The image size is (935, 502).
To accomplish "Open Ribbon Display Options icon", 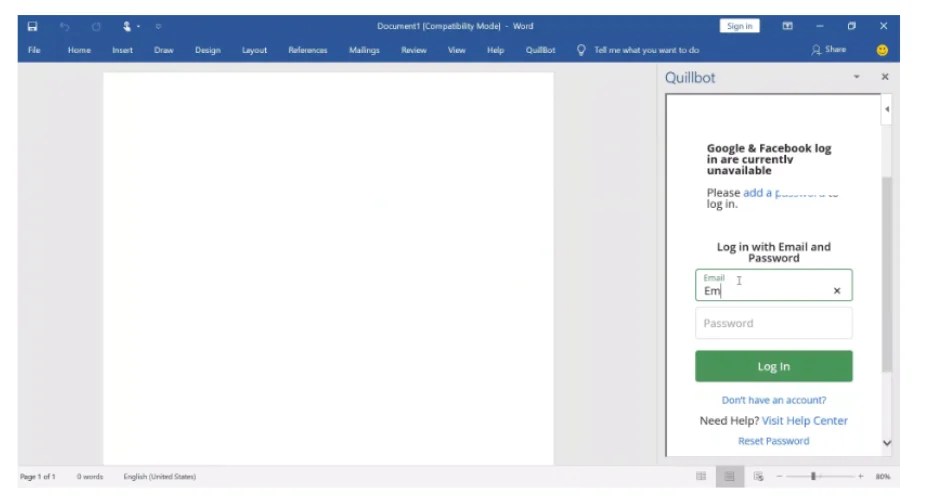I will click(788, 26).
